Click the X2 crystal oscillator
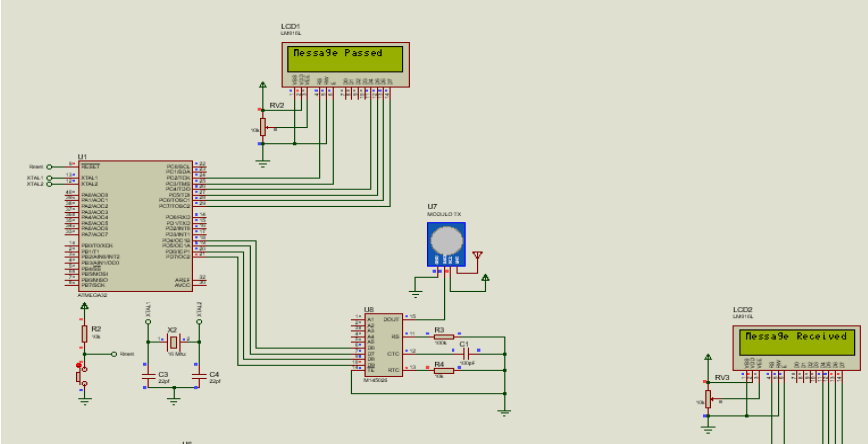The height and width of the screenshot is (444, 868). [x=174, y=342]
